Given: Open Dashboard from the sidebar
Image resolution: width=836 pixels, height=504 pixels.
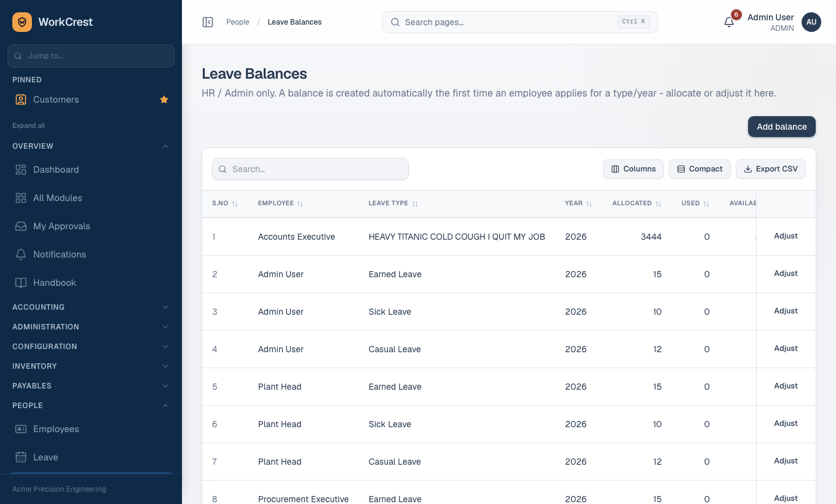Looking at the screenshot, I should 91,170.
